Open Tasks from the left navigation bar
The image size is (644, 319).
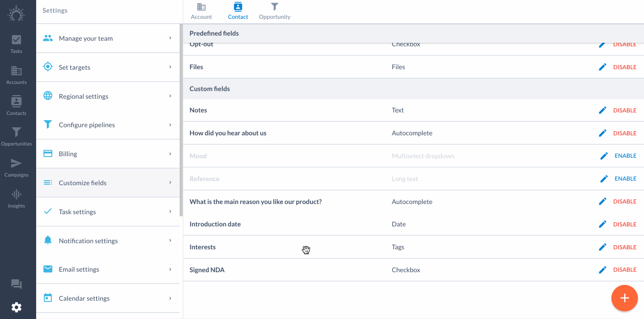16,44
